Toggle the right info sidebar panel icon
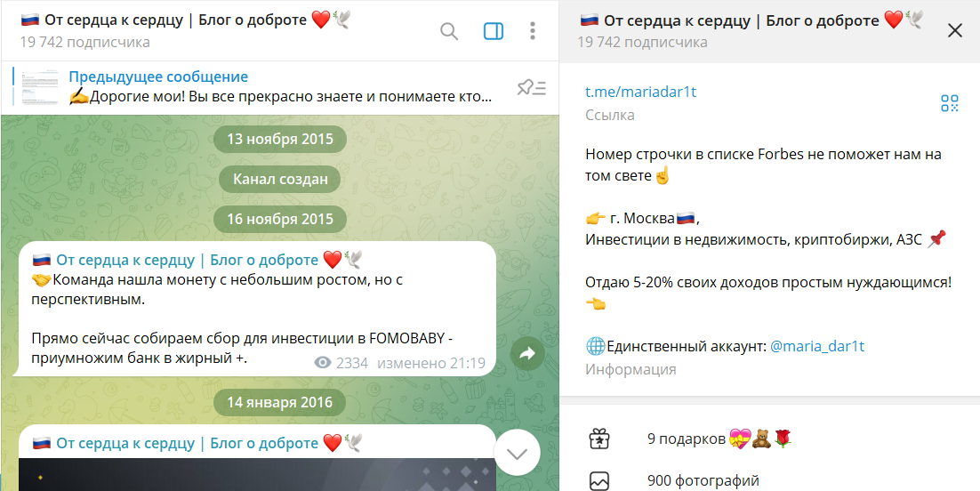Viewport: 980px width, 491px height. [x=494, y=30]
